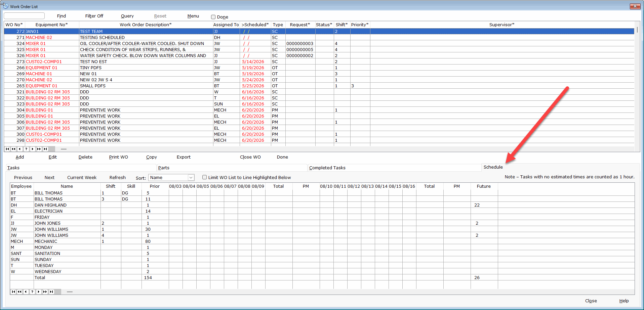Screen dimensions: 644x310
Task: Select work order 324 OIL COOLER row
Action: point(319,43)
